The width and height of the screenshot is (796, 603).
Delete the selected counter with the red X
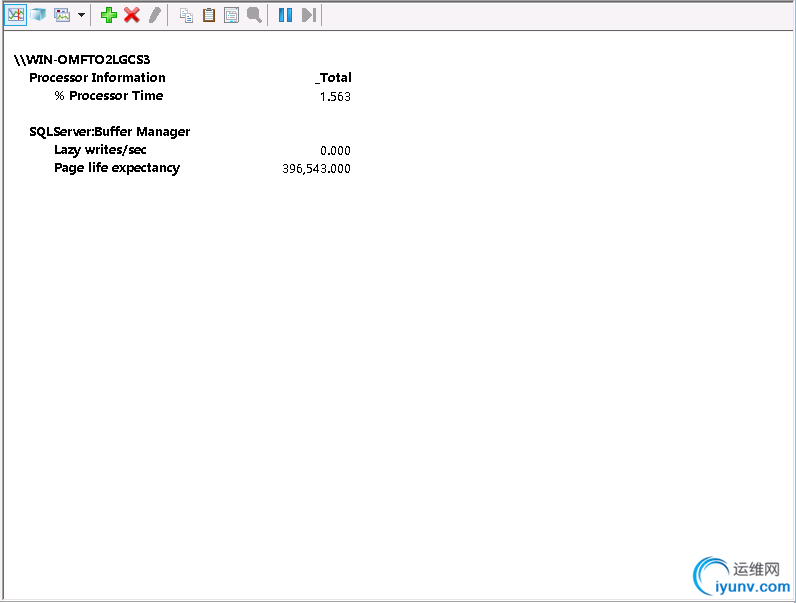coord(132,15)
